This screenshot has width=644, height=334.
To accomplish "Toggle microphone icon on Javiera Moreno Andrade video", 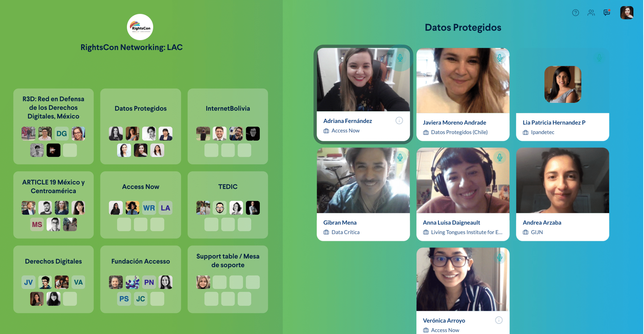I will click(500, 58).
